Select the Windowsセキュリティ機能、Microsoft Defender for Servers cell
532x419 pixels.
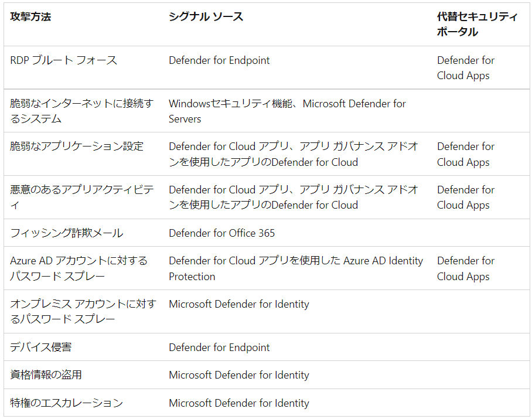(287, 111)
